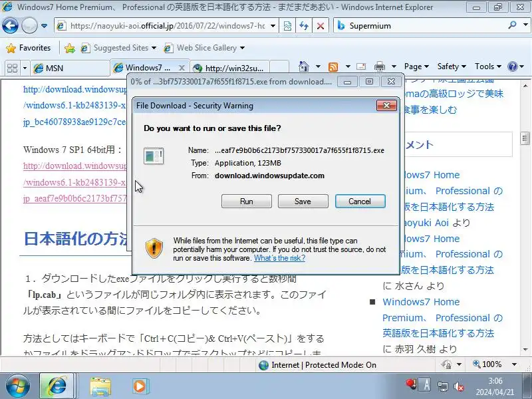Viewport: 532px width, 399px height.
Task: Open the Favorites star button
Action: pyautogui.click(x=29, y=48)
